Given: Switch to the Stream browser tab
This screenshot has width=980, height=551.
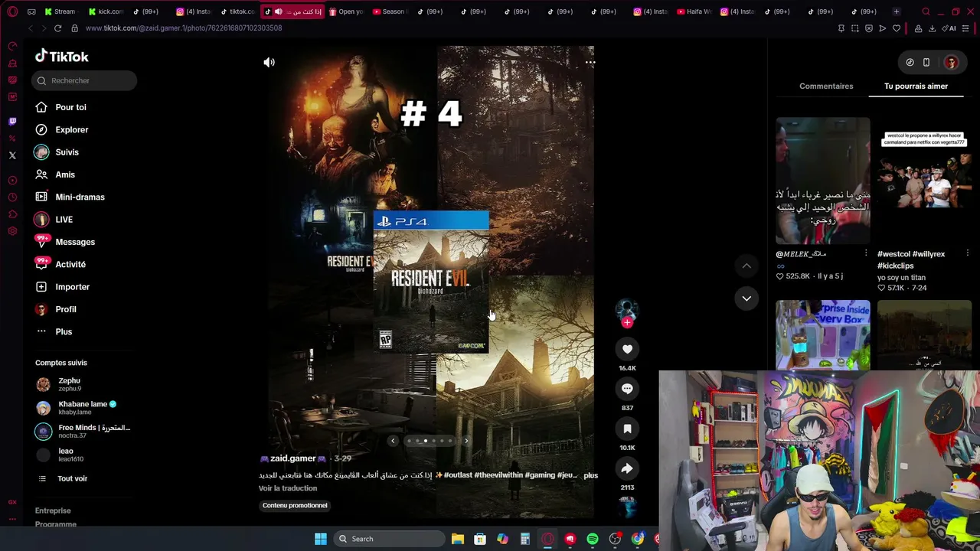Looking at the screenshot, I should click(60, 11).
